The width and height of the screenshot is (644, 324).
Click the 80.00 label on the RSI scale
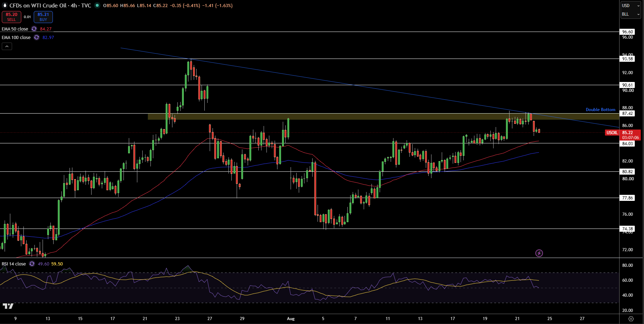coord(627,265)
